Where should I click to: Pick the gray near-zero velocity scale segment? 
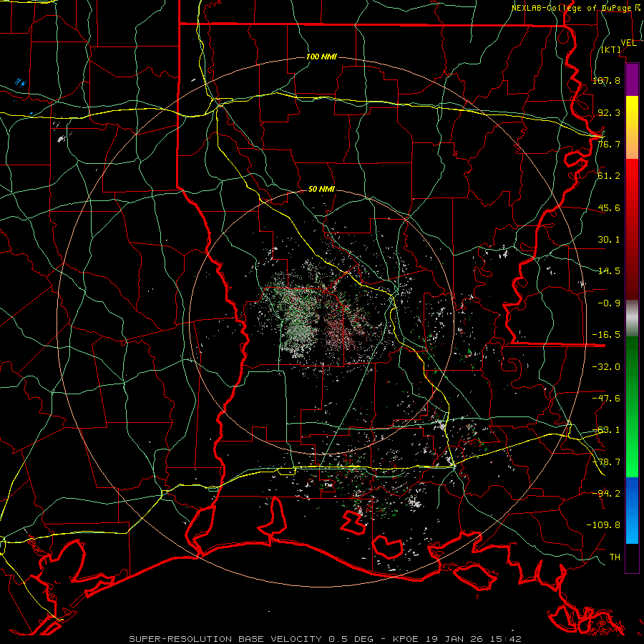(x=632, y=318)
